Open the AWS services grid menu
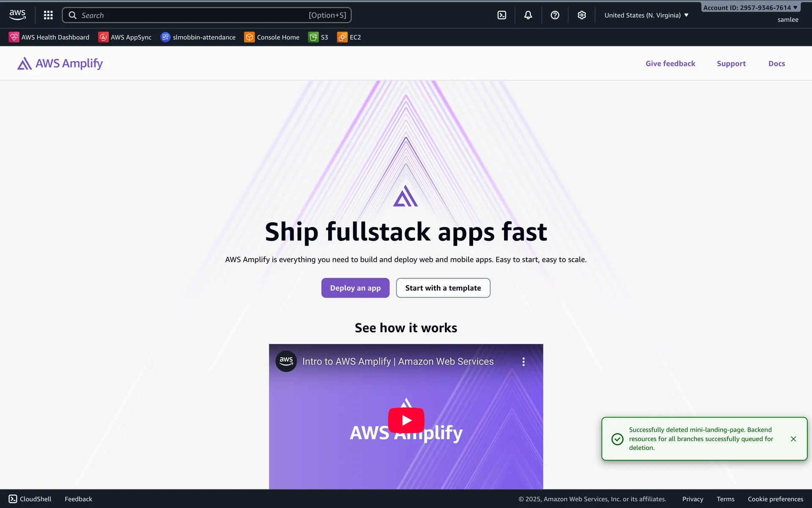Viewport: 812px width, 508px height. (x=48, y=15)
